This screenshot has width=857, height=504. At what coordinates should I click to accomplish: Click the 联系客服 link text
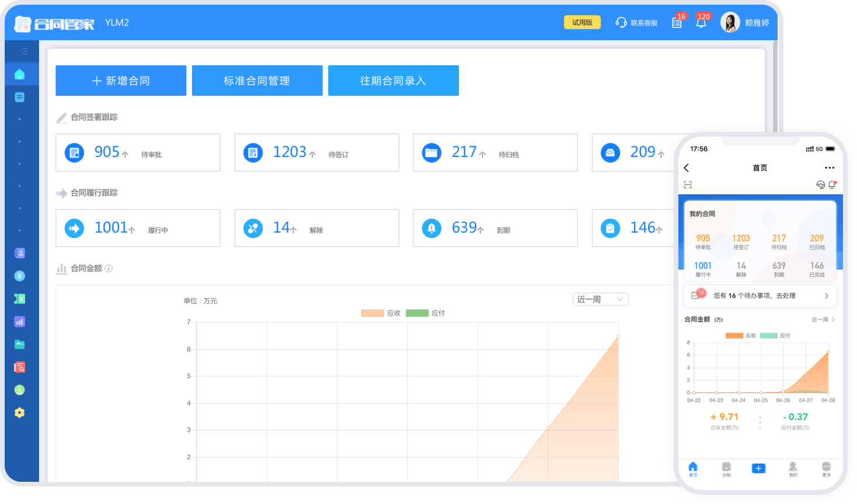[644, 23]
